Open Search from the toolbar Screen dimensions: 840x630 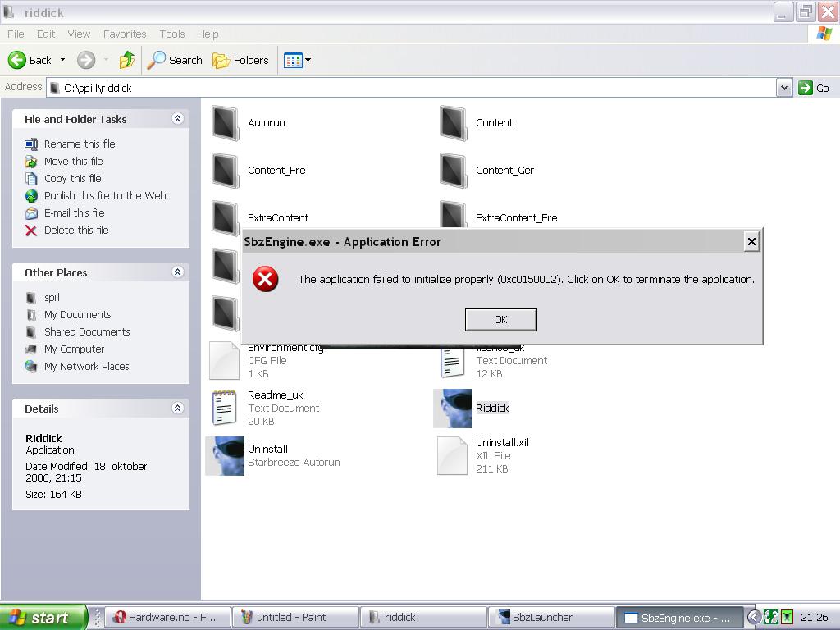pyautogui.click(x=176, y=60)
